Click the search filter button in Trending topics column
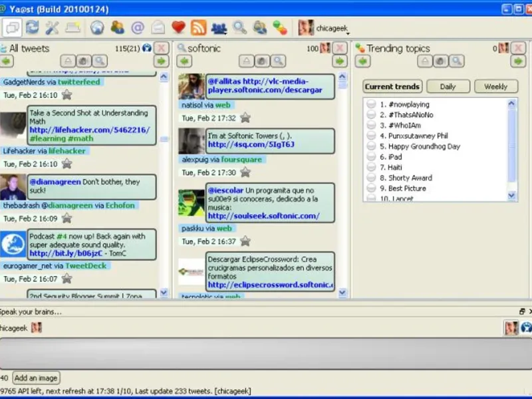 tap(457, 61)
